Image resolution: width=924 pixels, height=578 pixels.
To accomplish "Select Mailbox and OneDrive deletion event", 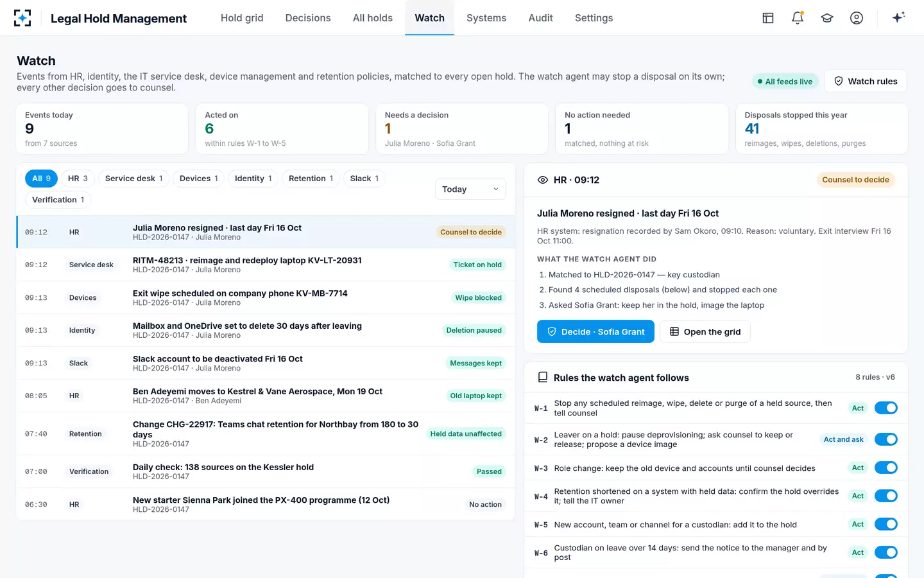I will (x=266, y=330).
